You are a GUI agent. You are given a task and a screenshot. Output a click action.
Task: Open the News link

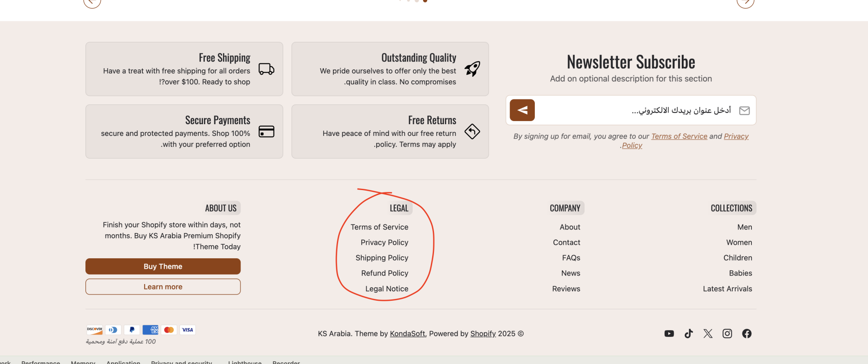[571, 273]
